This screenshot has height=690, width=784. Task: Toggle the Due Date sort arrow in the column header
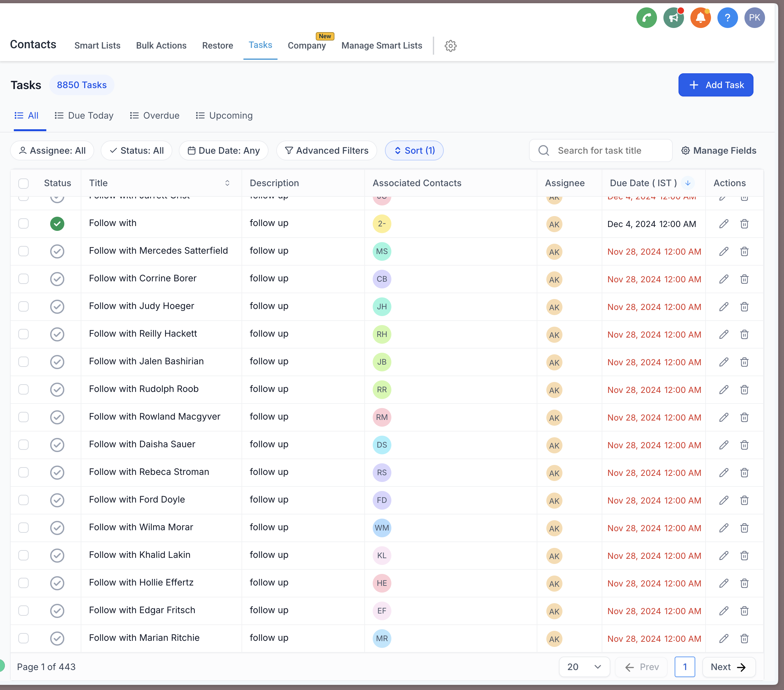688,183
